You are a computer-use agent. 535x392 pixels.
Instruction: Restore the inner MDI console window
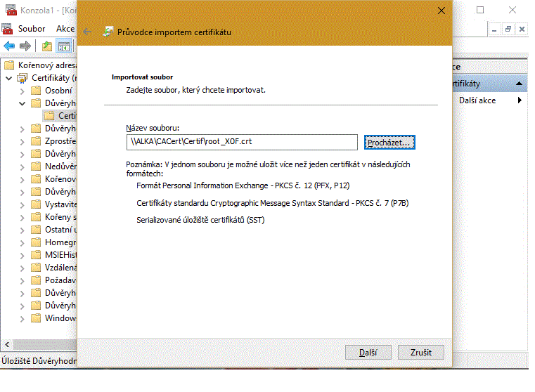508,29
